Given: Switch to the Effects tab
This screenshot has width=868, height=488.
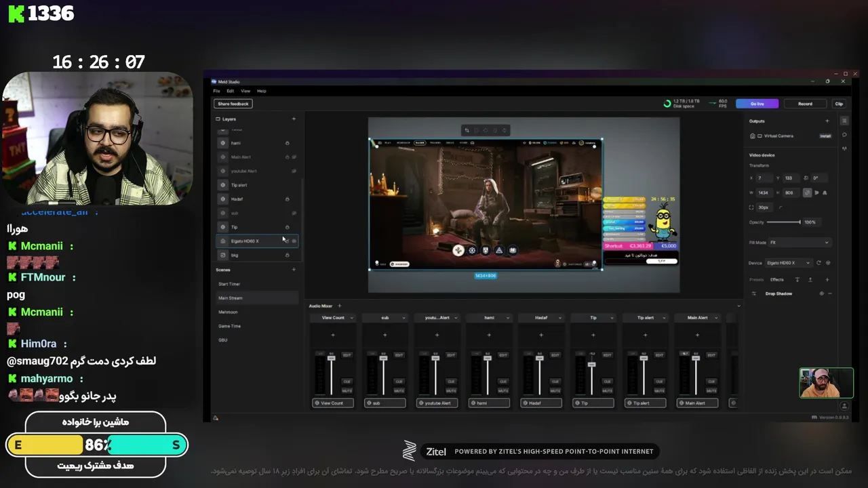Looking at the screenshot, I should [x=776, y=279].
